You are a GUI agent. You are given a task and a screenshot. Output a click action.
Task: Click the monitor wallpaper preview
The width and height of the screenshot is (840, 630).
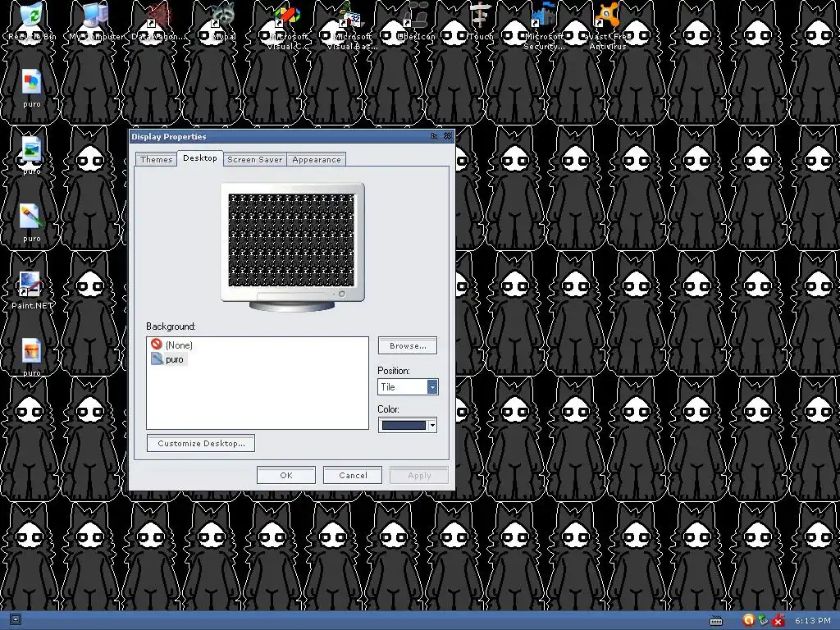pos(291,240)
